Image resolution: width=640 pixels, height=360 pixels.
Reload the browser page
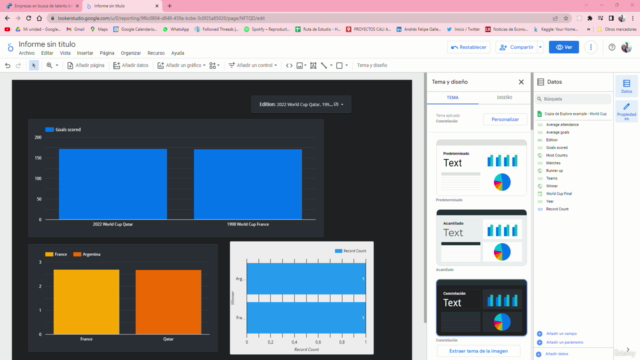(29, 18)
